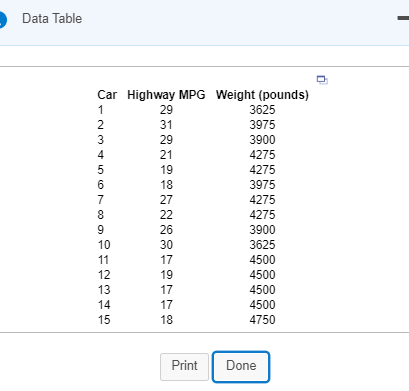Click the MPG value 19 for car 5

166,170
